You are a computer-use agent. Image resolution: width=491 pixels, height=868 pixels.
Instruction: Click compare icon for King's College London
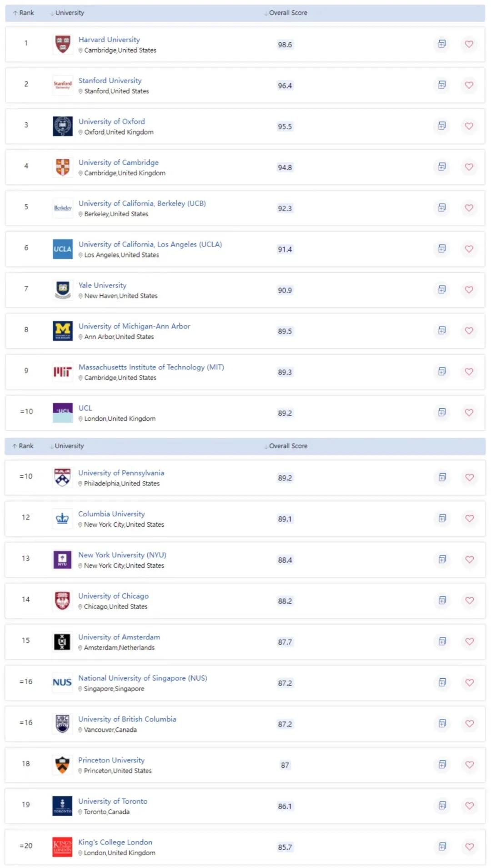442,847
